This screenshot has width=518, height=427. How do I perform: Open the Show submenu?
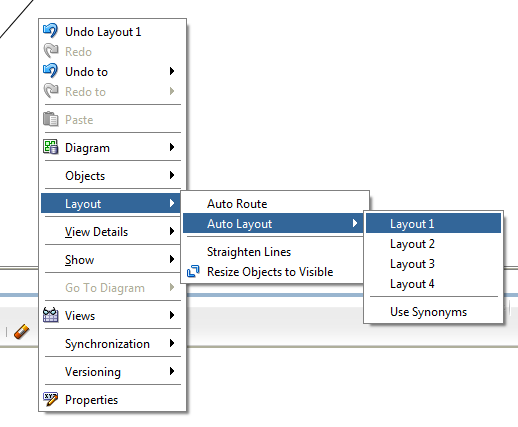[113, 259]
